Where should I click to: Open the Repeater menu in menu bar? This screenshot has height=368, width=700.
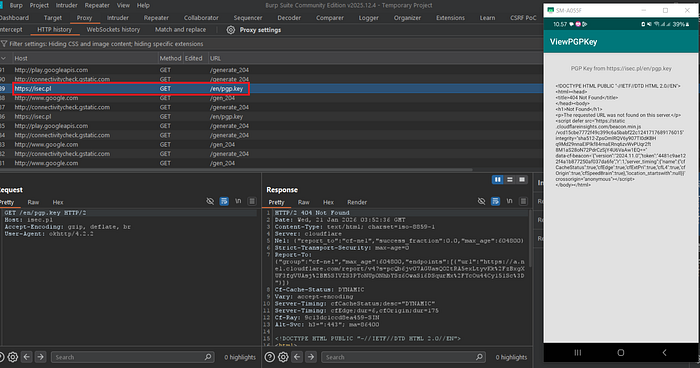pos(97,5)
